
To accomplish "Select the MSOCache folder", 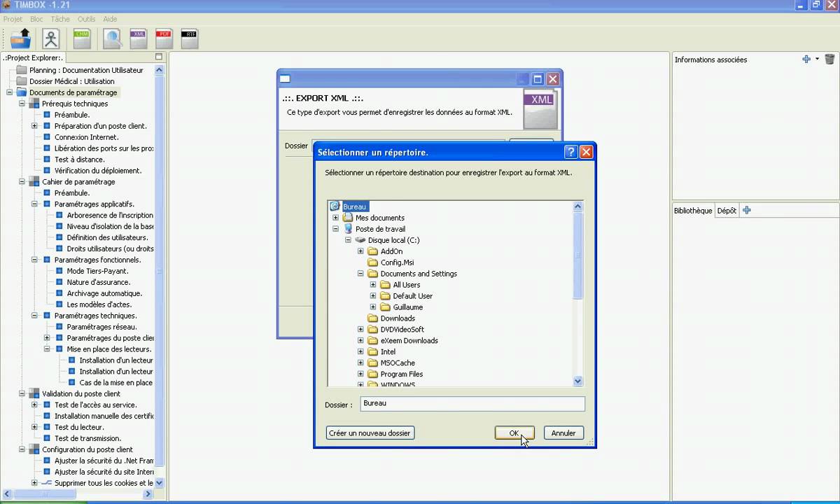I will [x=398, y=363].
